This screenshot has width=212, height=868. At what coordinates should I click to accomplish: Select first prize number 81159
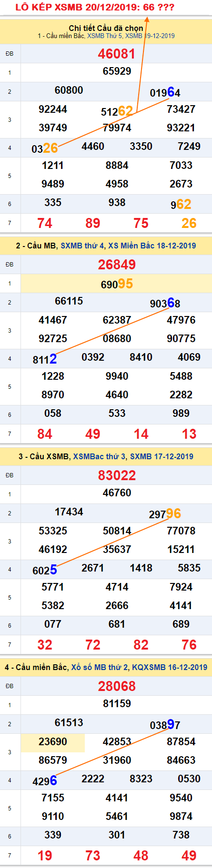coord(117,704)
